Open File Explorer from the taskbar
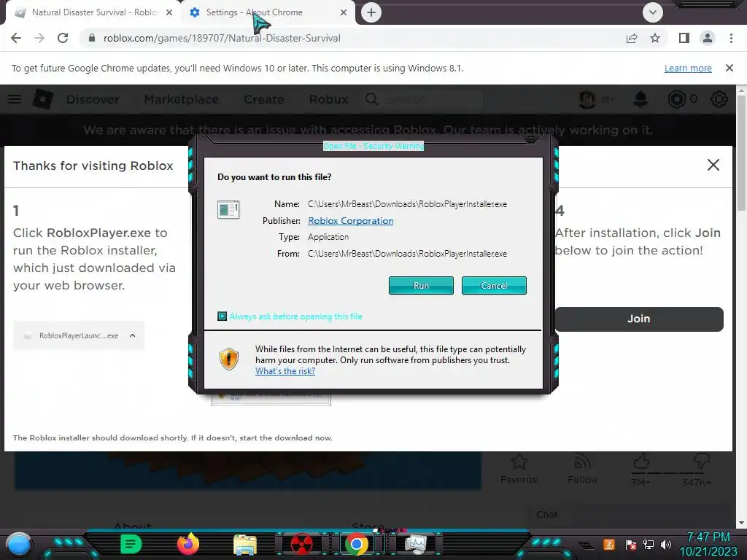 [x=245, y=545]
